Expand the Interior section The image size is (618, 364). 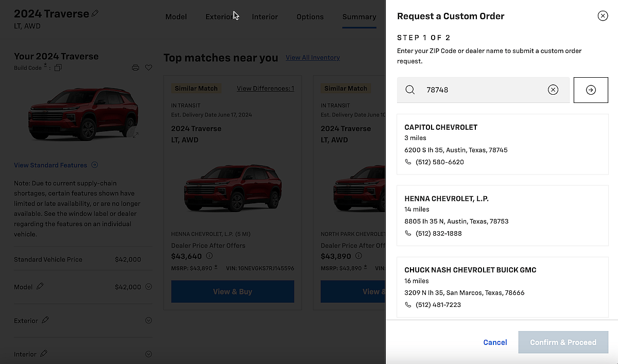[x=148, y=354]
